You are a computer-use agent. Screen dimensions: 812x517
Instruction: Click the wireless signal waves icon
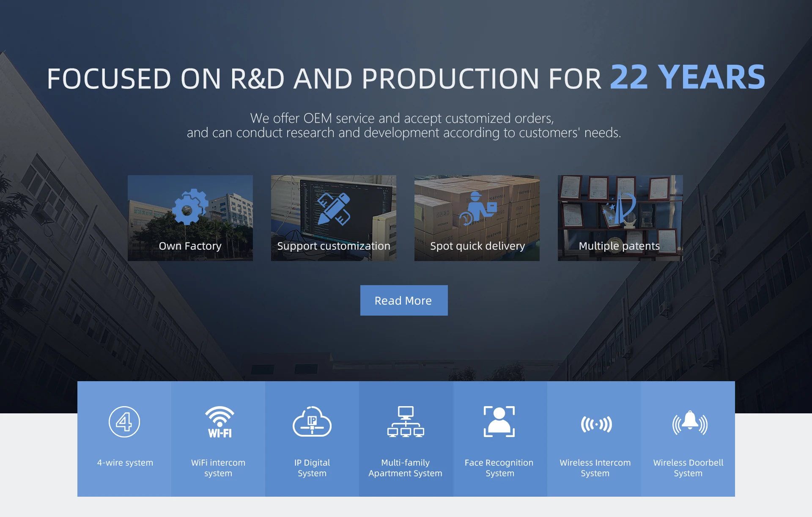[596, 424]
